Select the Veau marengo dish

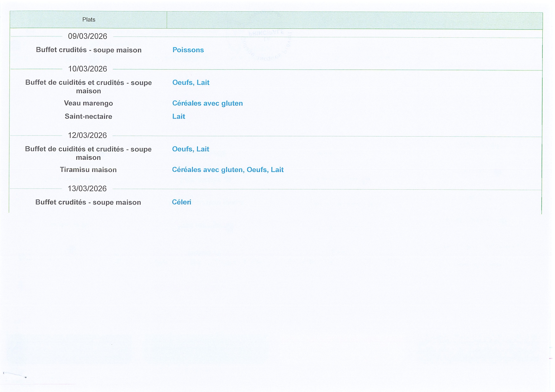pyautogui.click(x=88, y=103)
